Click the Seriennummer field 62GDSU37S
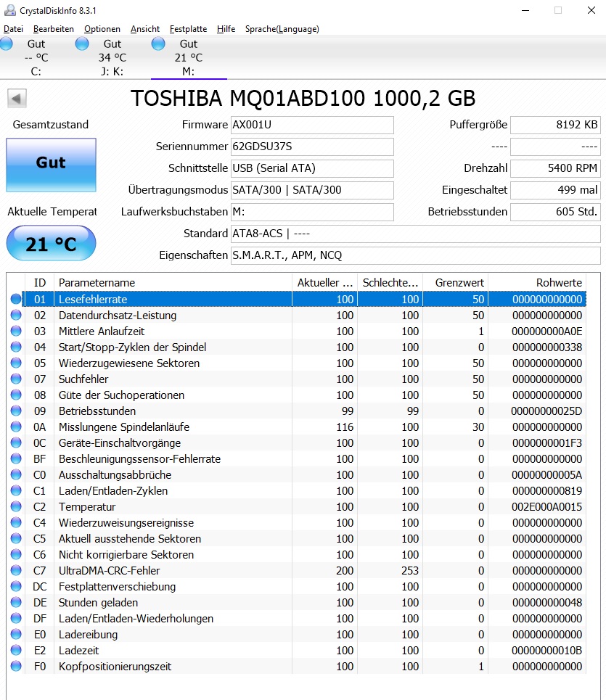 (312, 147)
